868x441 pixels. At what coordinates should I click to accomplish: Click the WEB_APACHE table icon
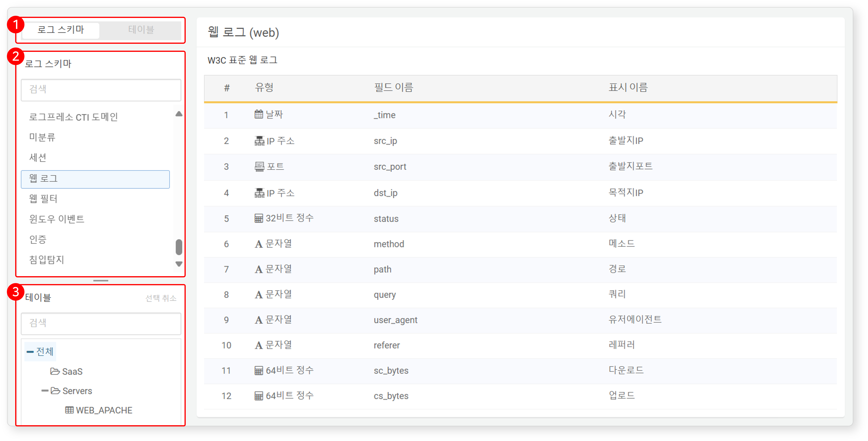click(x=69, y=410)
